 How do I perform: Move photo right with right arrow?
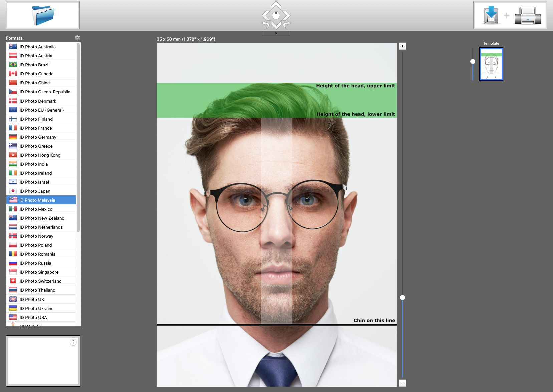pyautogui.click(x=287, y=15)
